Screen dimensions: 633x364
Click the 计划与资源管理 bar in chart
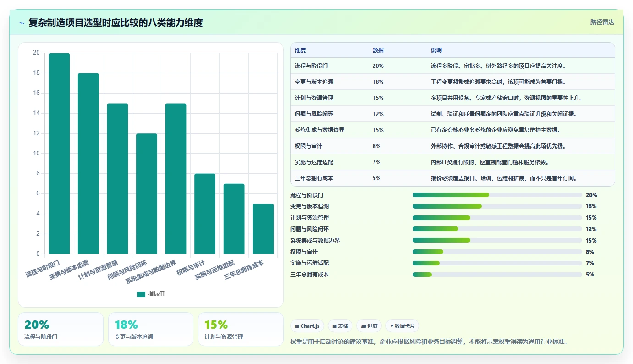pyautogui.click(x=117, y=179)
